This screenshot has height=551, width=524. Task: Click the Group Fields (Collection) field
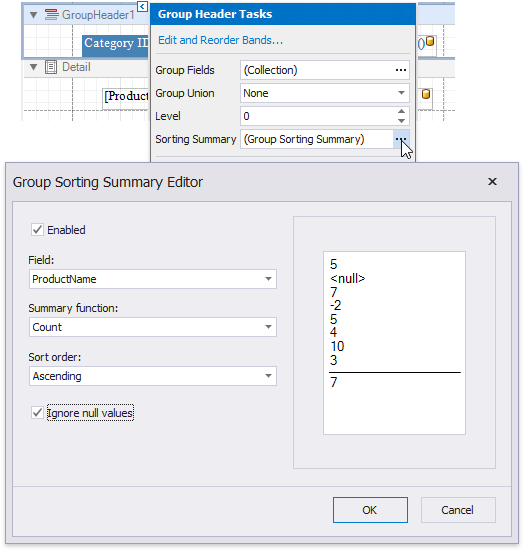tap(325, 70)
